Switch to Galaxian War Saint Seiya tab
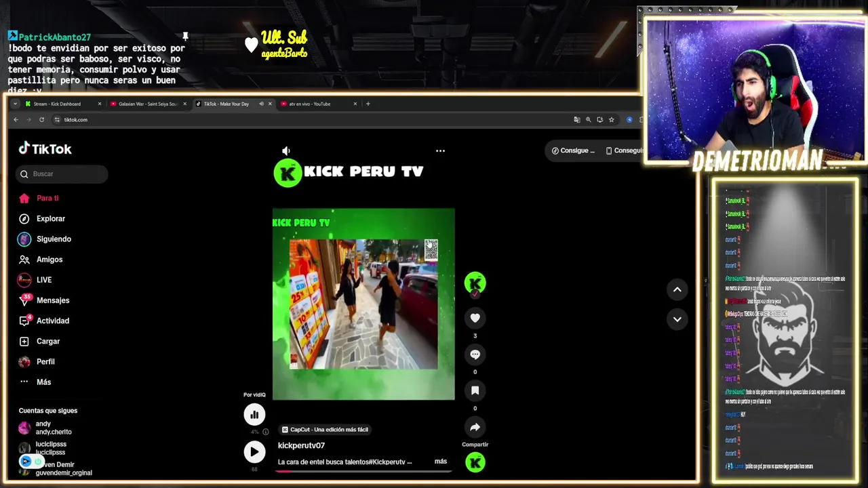The image size is (868, 488). pos(148,104)
